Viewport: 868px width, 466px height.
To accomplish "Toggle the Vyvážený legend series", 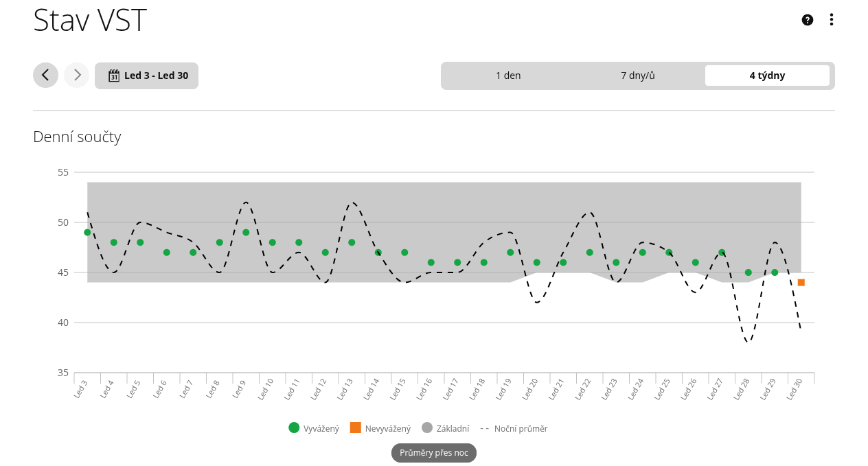I will [x=314, y=428].
